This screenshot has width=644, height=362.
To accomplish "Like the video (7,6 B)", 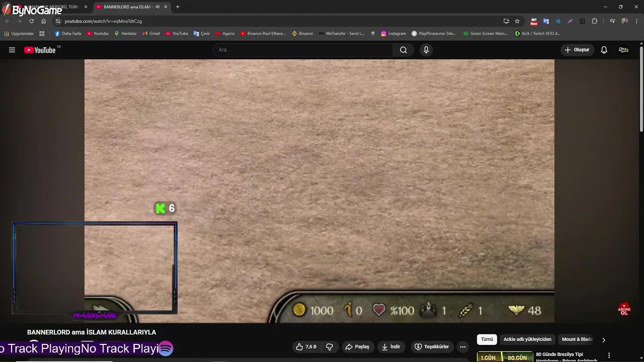I will [306, 347].
